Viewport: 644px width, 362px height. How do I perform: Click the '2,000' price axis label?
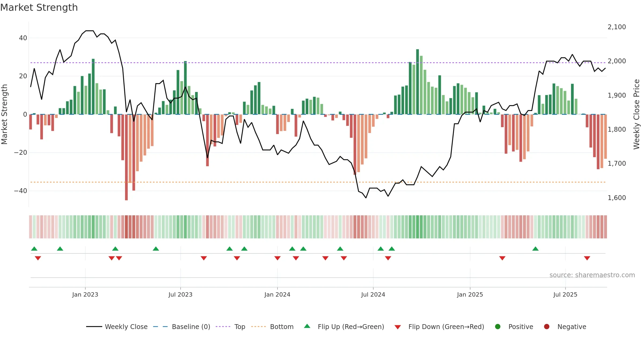tap(617, 61)
